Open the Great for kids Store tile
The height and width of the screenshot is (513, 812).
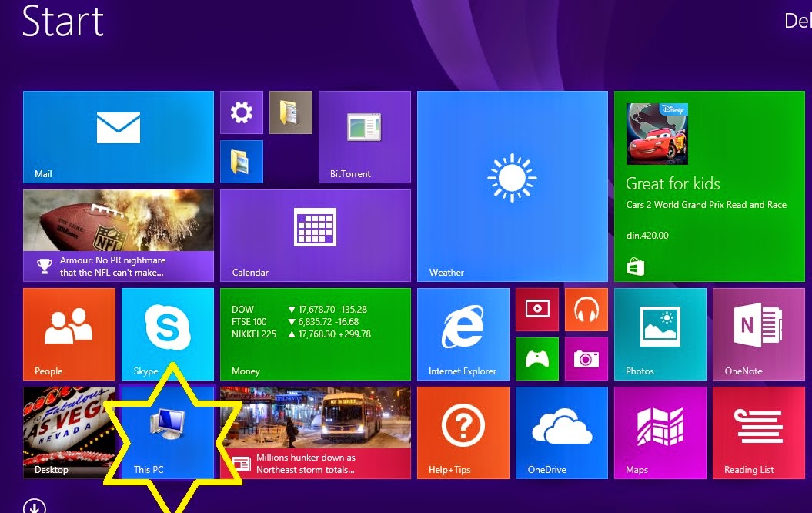click(709, 186)
